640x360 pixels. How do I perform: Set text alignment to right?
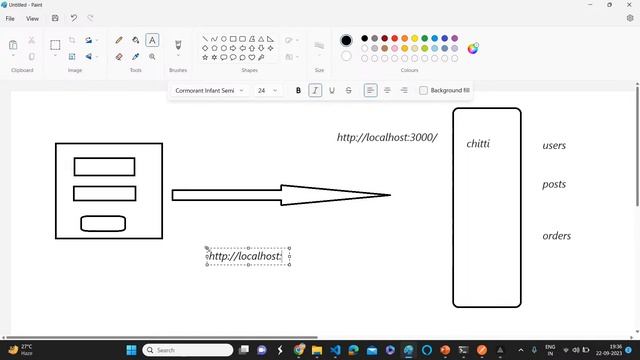tap(404, 90)
